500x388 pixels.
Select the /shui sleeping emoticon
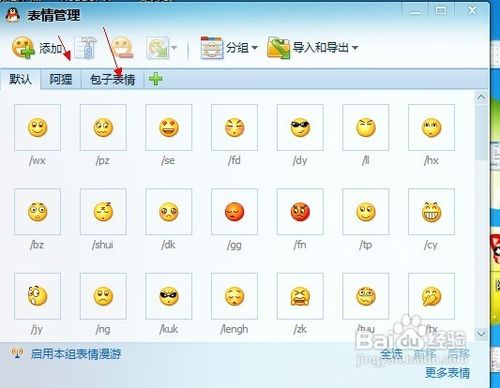coord(103,212)
